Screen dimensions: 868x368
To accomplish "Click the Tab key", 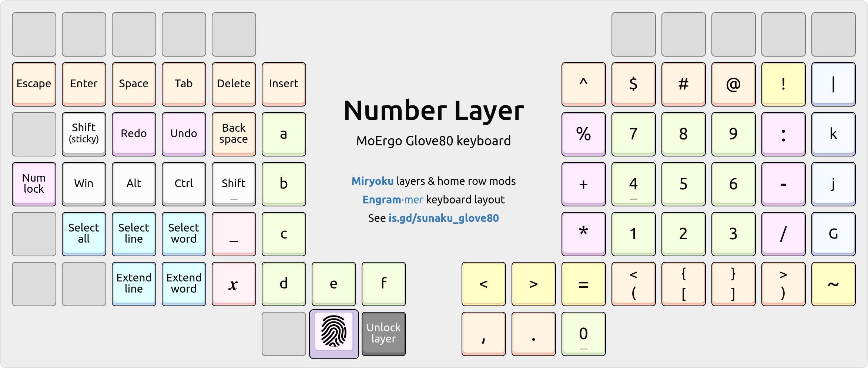I will click(184, 84).
